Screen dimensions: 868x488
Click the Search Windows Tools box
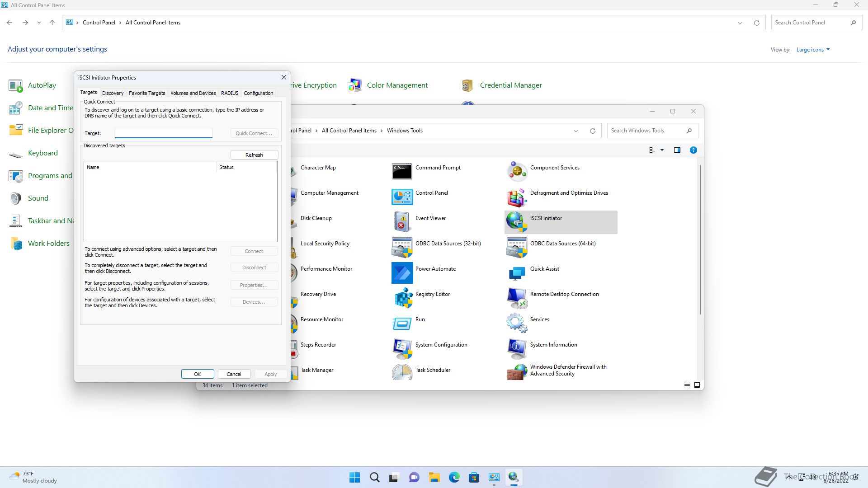coord(652,131)
